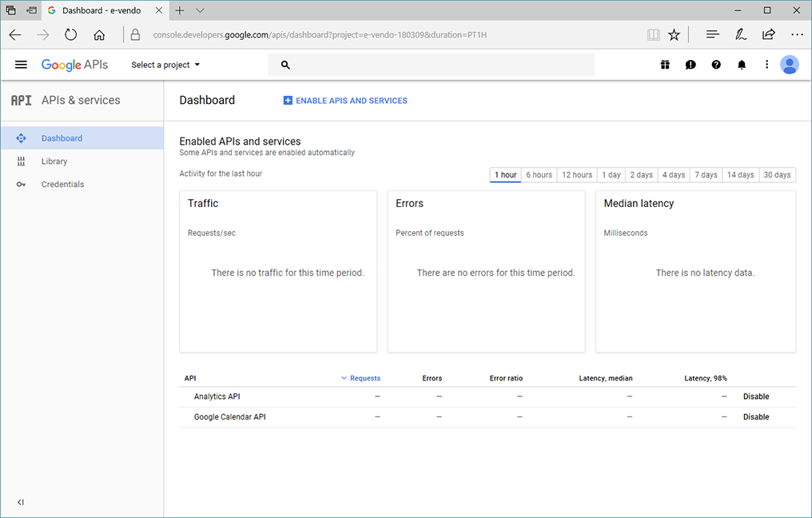Click the Credentials key icon
The image size is (812, 518).
(x=21, y=185)
